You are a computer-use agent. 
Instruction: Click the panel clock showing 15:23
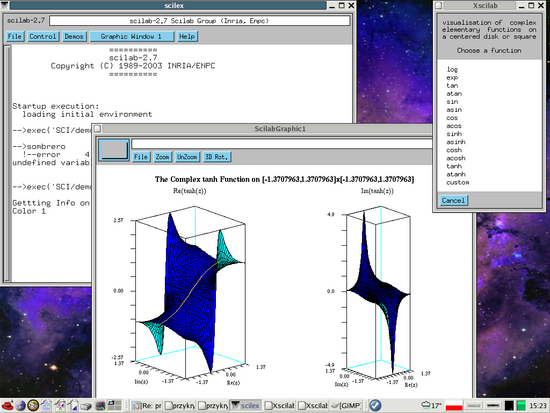click(538, 406)
